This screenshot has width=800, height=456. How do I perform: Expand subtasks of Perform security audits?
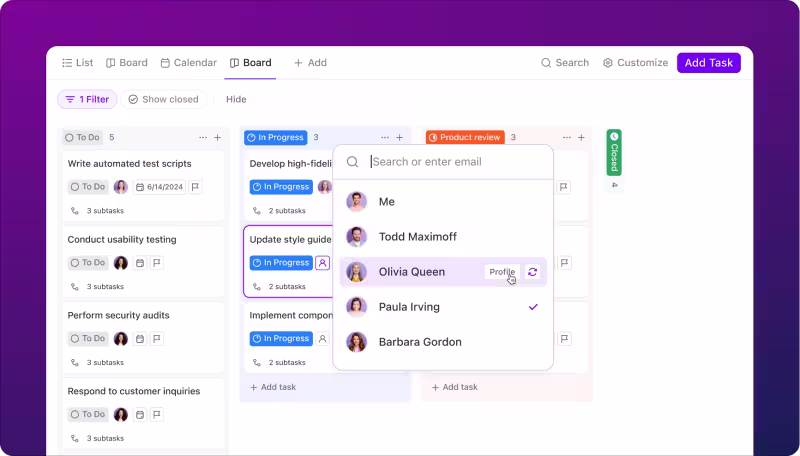(x=97, y=363)
